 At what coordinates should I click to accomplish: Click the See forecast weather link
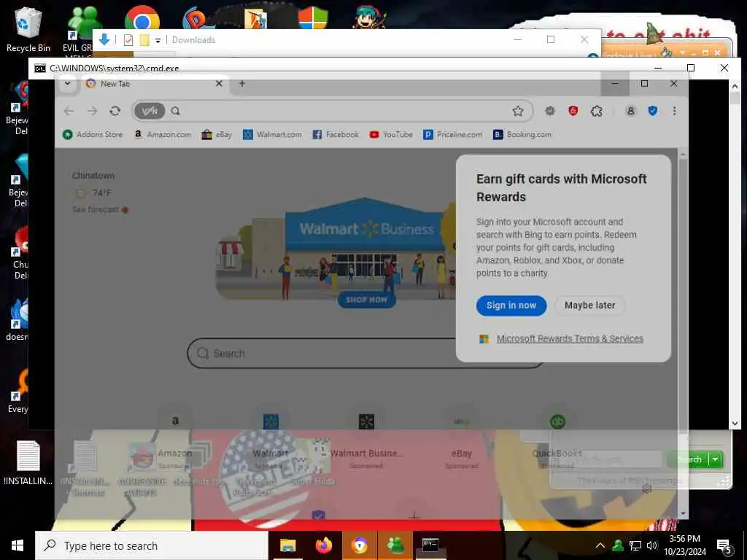pos(96,209)
